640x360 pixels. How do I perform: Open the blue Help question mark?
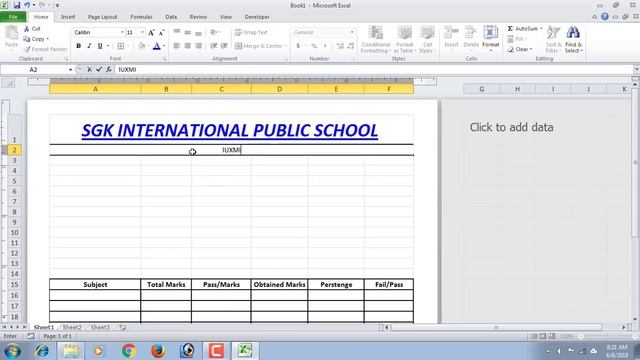(x=604, y=17)
